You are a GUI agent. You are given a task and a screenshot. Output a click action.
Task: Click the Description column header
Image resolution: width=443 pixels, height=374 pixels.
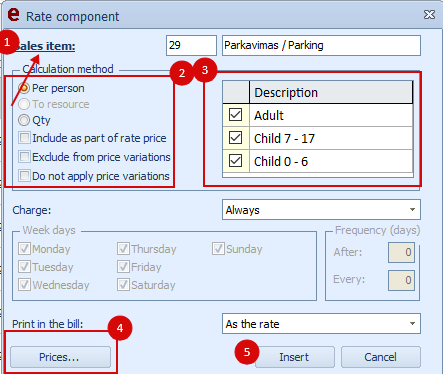pyautogui.click(x=331, y=92)
